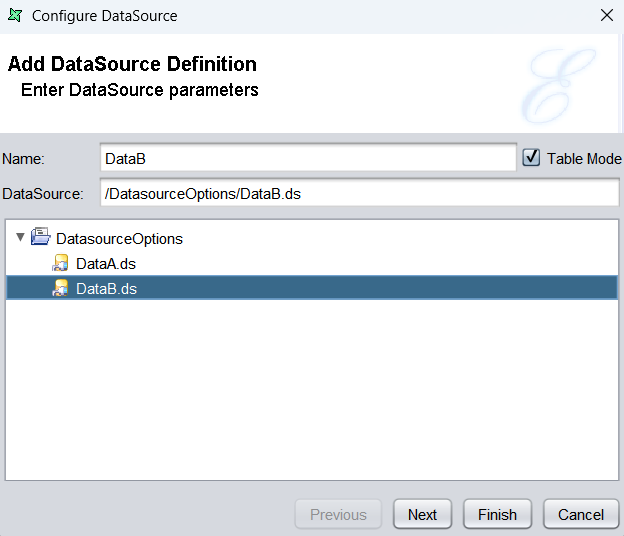The image size is (624, 536).
Task: Click the greyed-out Previous button
Action: click(x=338, y=514)
